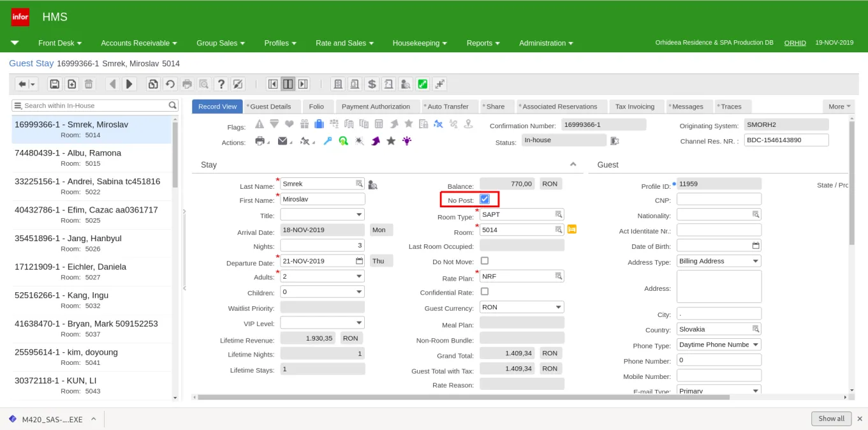Select guest Albu, Ramona in the list
This screenshot has width=868, height=430.
coord(92,158)
